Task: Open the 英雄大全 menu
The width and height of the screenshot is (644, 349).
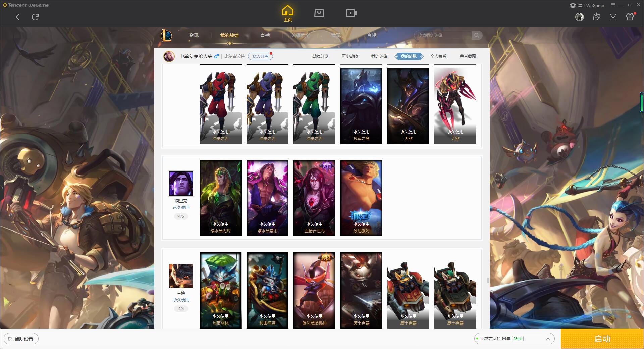Action: (301, 35)
